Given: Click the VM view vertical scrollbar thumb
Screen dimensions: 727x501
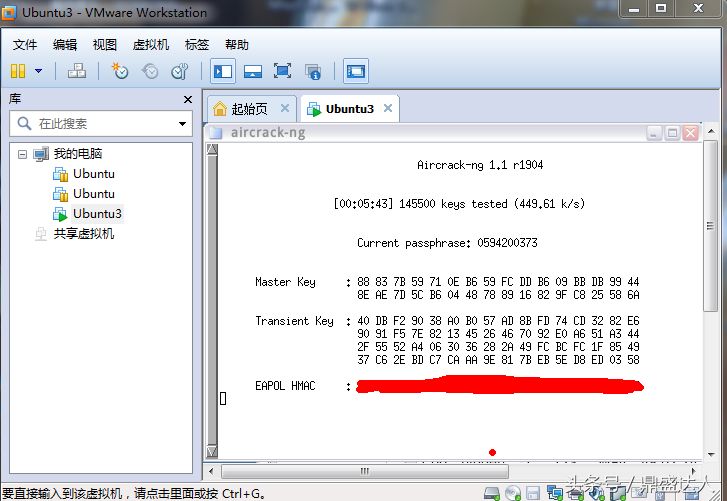Looking at the screenshot, I should [710, 226].
